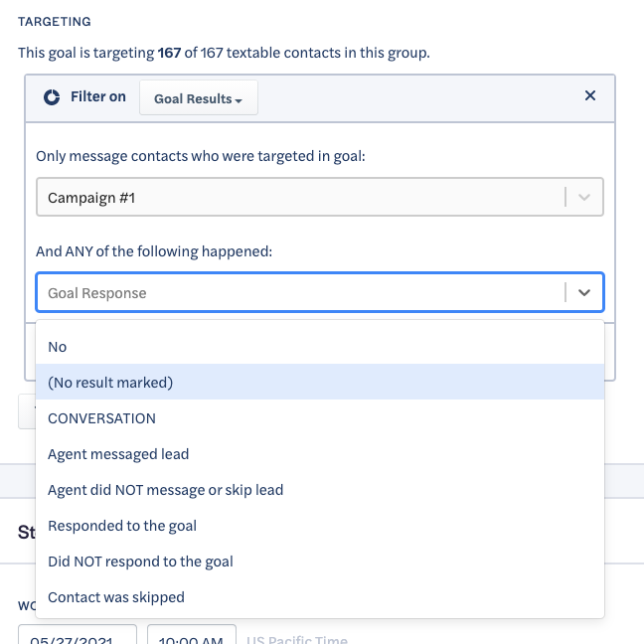The image size is (644, 644).
Task: Expand the Campaign #1 chevron arrow
Action: [x=584, y=197]
